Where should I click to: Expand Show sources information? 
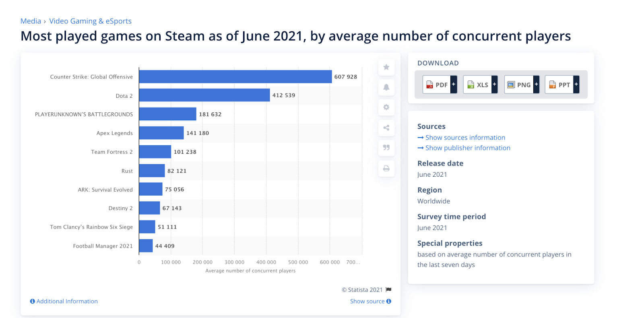tap(461, 138)
